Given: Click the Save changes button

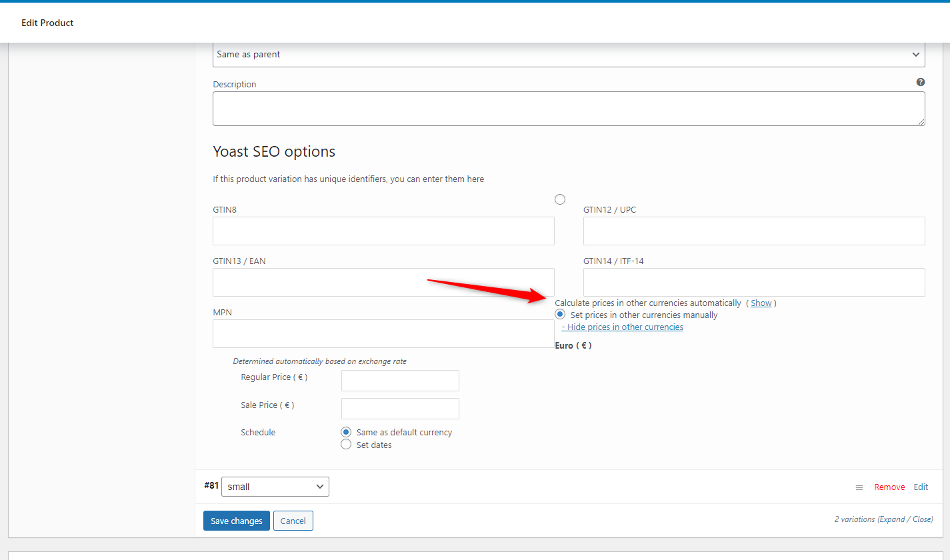Looking at the screenshot, I should coord(237,521).
